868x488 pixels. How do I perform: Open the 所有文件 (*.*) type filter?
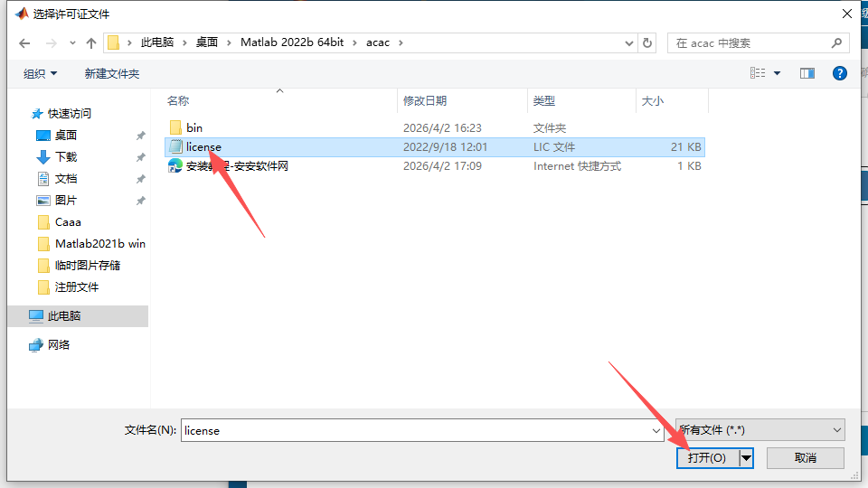(x=760, y=430)
